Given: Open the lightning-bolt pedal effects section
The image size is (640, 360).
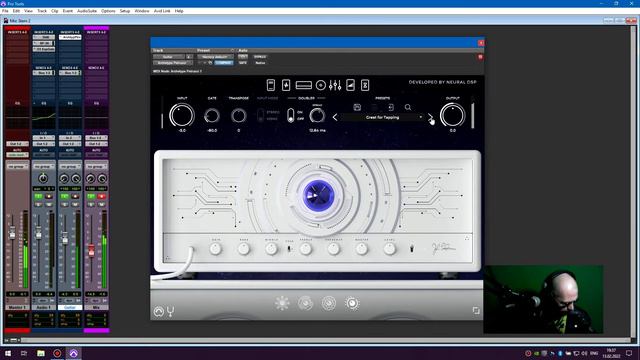Looking at the screenshot, I should pos(286,85).
